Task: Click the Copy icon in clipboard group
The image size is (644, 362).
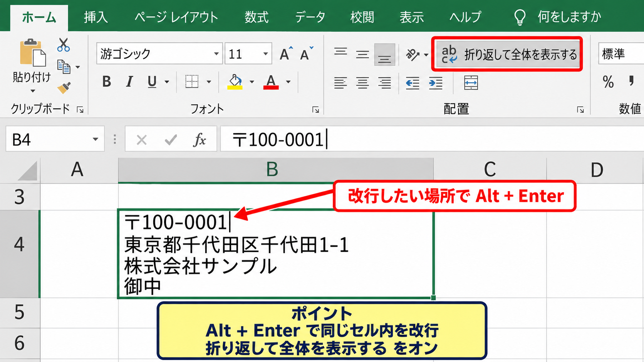Action: coord(64,67)
